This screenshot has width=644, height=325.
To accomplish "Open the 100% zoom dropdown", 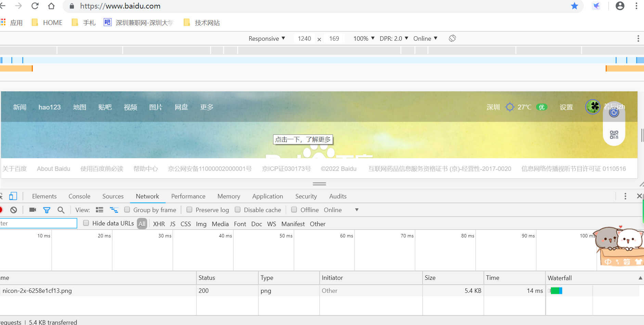I will (x=364, y=38).
